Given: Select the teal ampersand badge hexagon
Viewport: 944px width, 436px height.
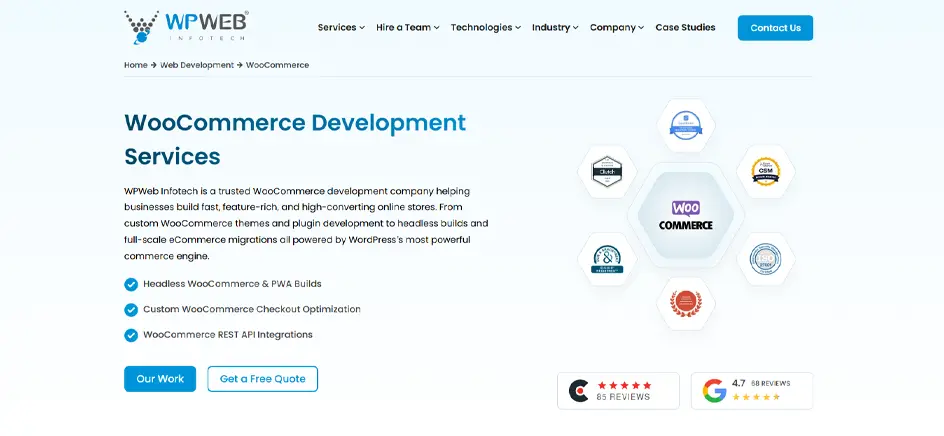Looking at the screenshot, I should (607, 259).
